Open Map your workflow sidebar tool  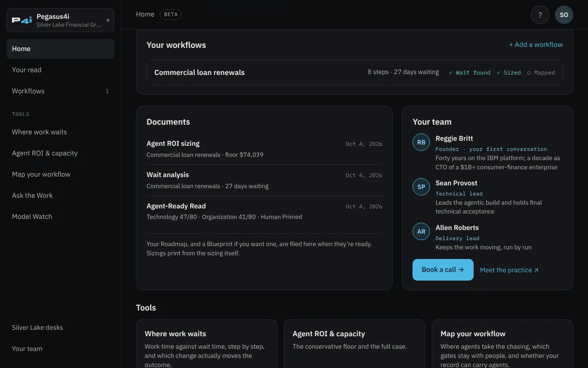click(61, 174)
